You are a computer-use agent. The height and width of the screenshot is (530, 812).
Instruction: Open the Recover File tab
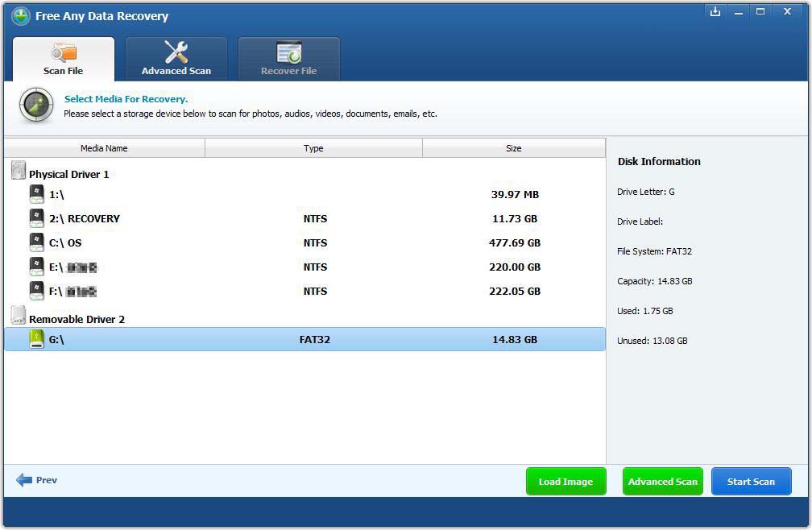click(288, 60)
